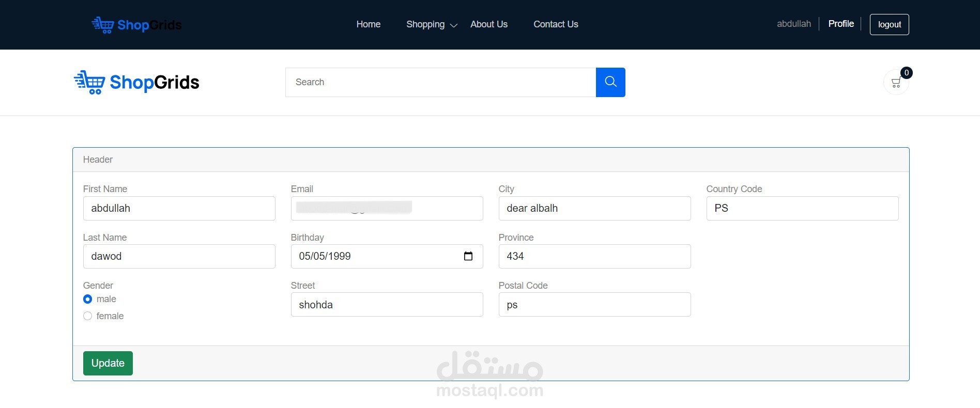Focus the Search input field
This screenshot has height=408, width=980.
(x=440, y=82)
